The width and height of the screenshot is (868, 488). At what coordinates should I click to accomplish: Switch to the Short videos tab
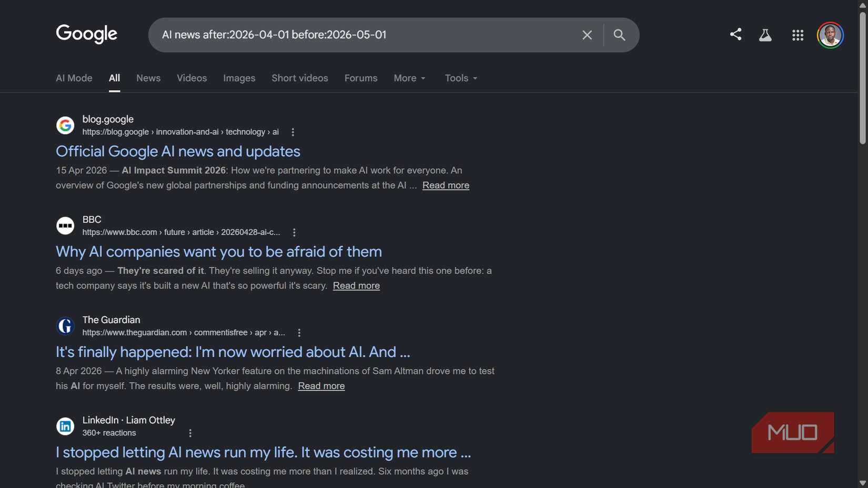point(300,78)
